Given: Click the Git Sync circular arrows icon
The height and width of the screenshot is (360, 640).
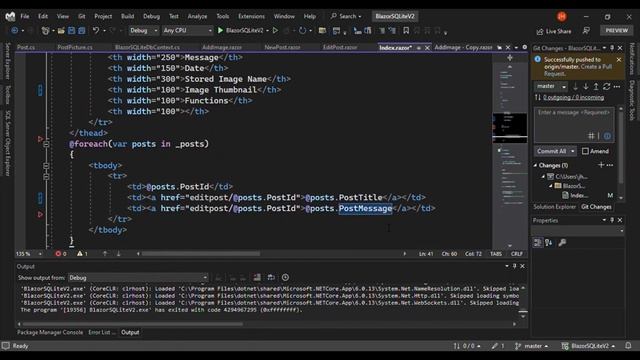Looking at the screenshot, I should pos(607,87).
